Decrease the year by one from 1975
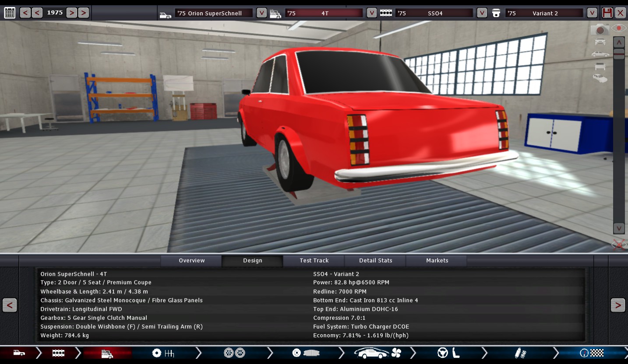Image resolution: width=628 pixels, height=364 pixels. 37,13
